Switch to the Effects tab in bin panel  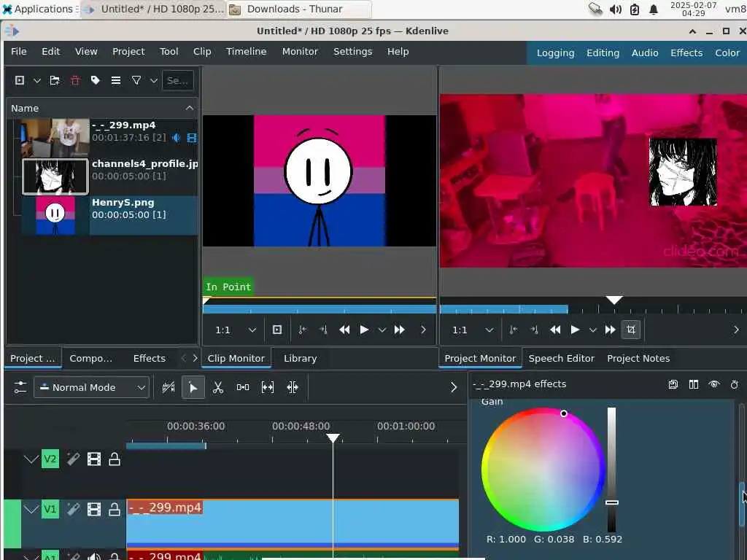(x=149, y=359)
